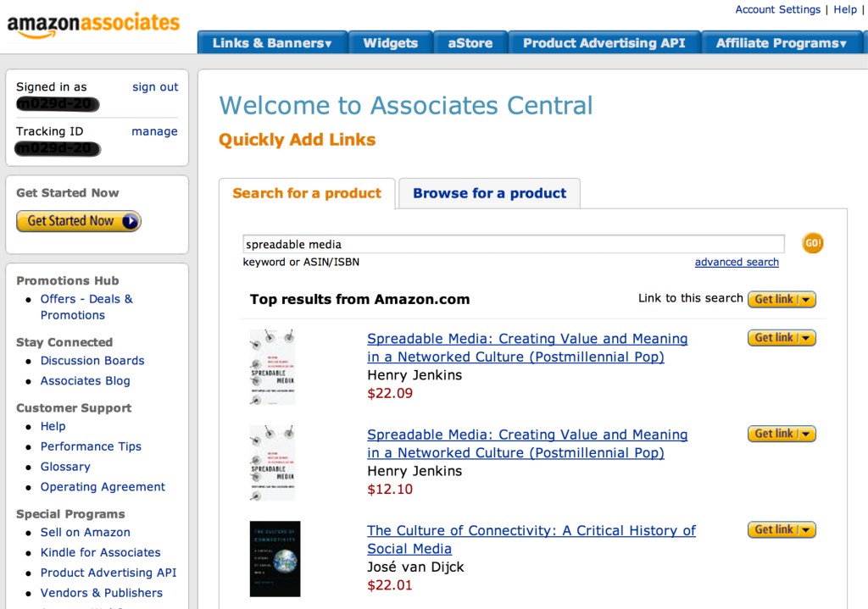Open the Culture of Connectivity book cover
The height and width of the screenshot is (609, 868).
click(x=275, y=559)
